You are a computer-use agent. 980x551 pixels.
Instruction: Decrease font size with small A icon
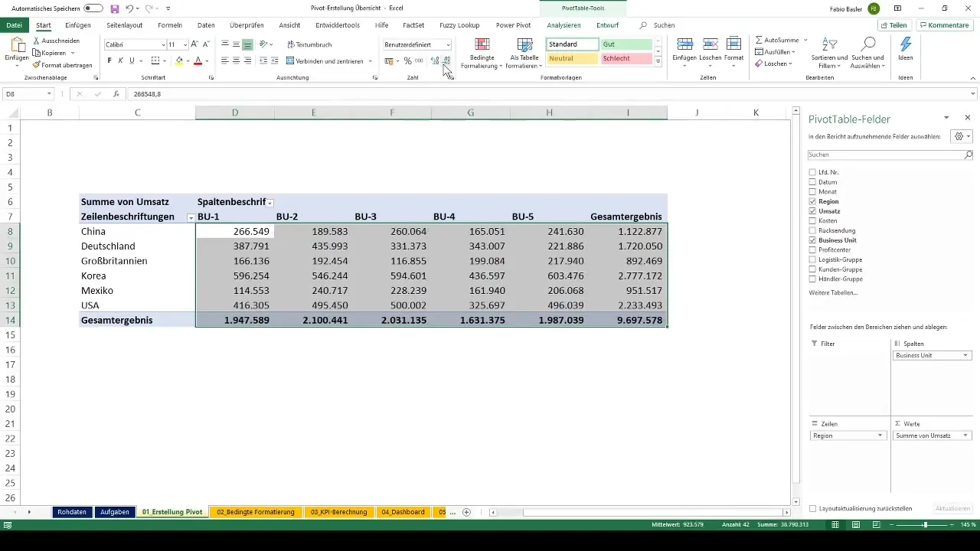click(205, 44)
